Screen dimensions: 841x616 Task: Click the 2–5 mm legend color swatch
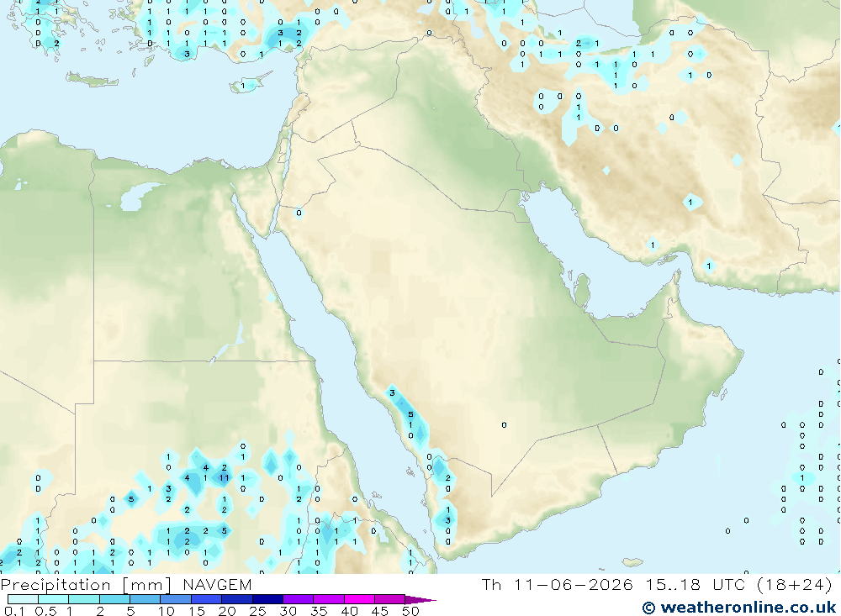pyautogui.click(x=114, y=599)
